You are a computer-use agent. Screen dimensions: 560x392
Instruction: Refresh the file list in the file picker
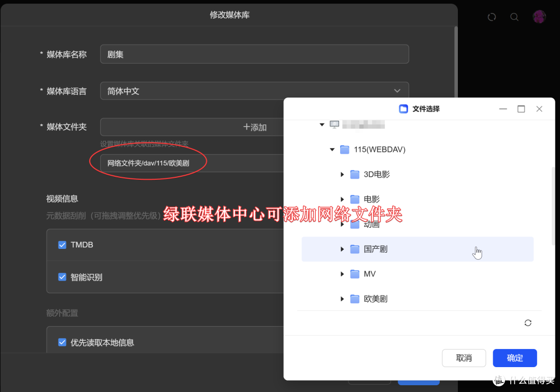click(x=528, y=323)
